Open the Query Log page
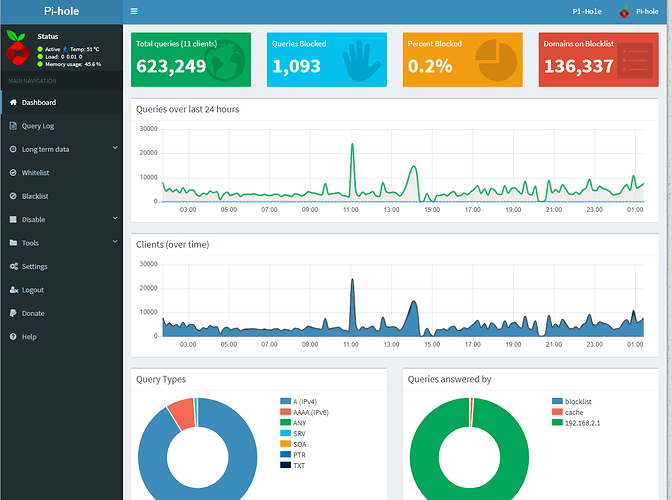Screen dimensions: 672x500 tap(62, 126)
